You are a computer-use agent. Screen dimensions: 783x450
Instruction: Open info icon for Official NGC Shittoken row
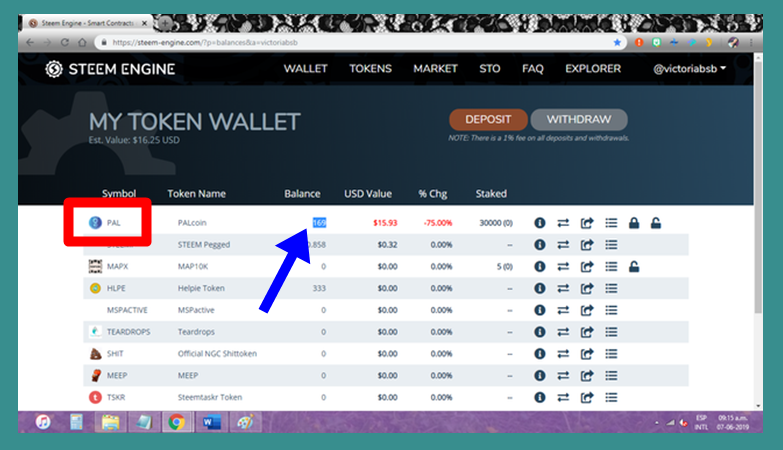pos(539,354)
